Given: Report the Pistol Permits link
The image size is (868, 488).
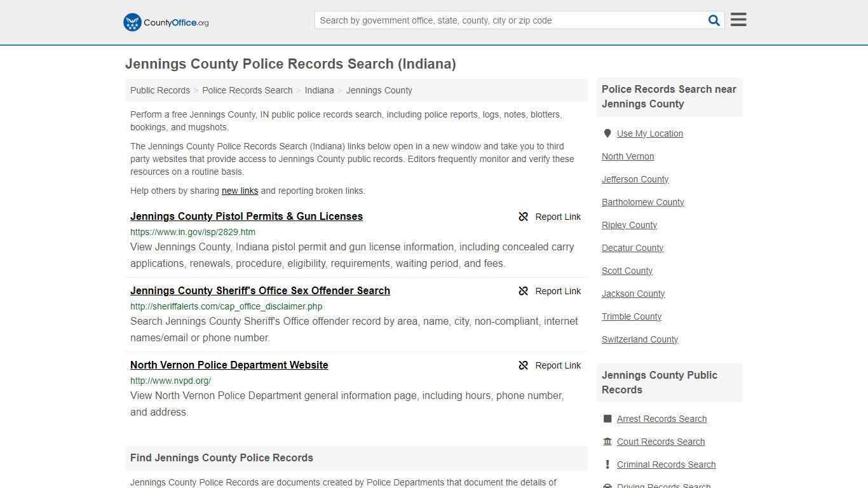Looking at the screenshot, I should [x=558, y=217].
